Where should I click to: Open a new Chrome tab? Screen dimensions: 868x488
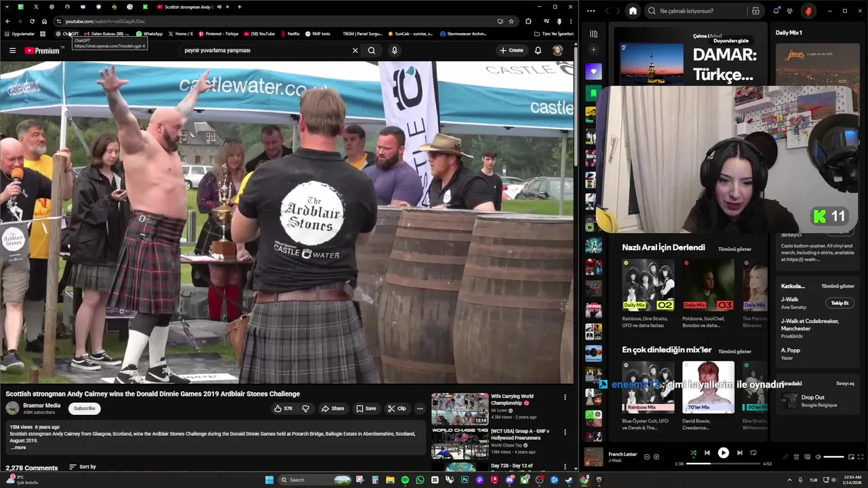(239, 7)
